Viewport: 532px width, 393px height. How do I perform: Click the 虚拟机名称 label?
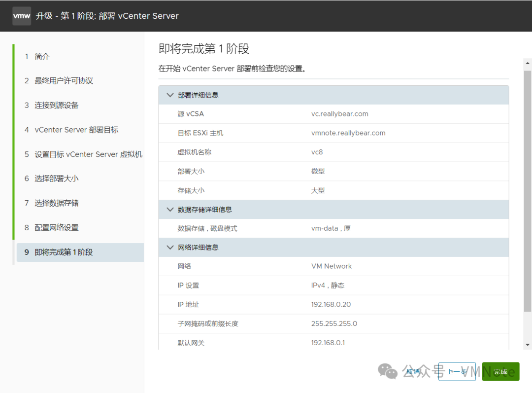195,152
